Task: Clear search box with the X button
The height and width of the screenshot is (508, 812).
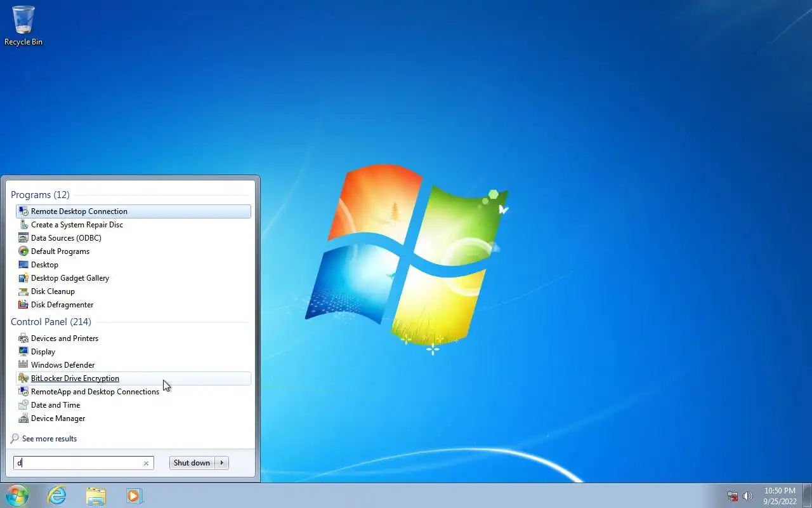Action: pyautogui.click(x=146, y=463)
